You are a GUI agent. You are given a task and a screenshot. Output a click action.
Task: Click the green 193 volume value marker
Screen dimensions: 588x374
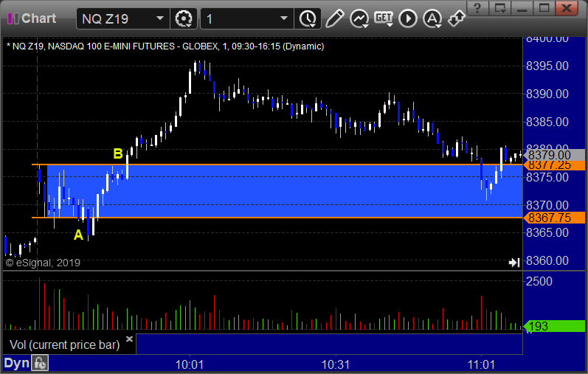(x=554, y=326)
